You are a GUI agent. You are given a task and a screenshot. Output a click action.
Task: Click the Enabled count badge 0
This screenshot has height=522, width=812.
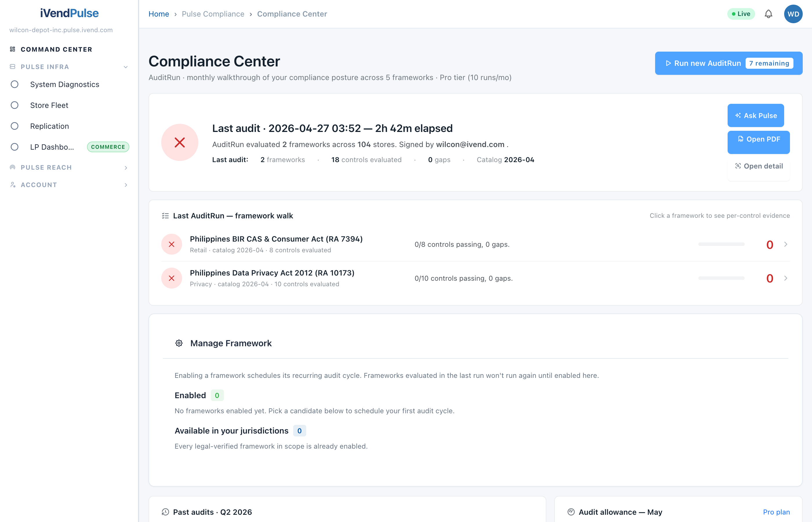click(x=217, y=395)
